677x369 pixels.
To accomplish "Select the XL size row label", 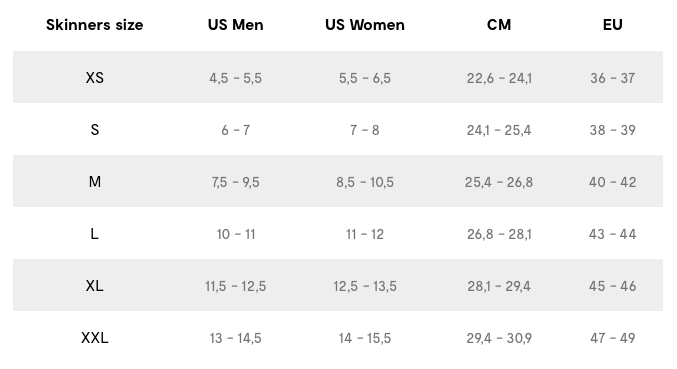I will (95, 286).
